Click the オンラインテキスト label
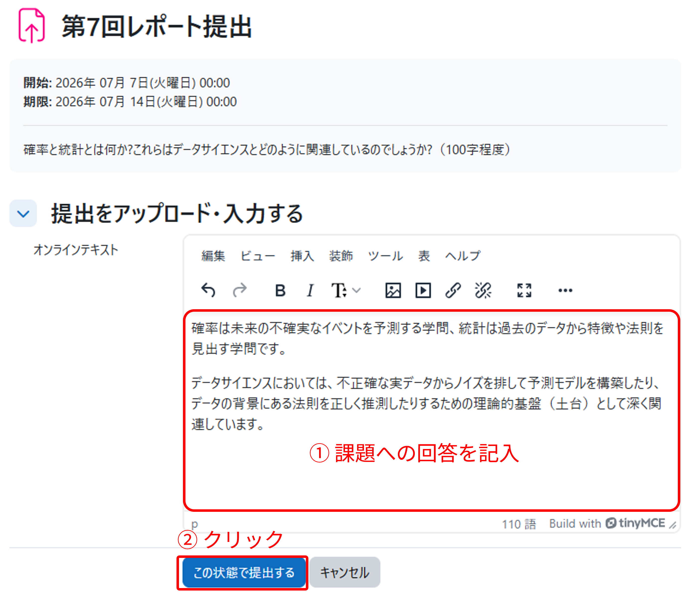The width and height of the screenshot is (700, 603). click(76, 250)
